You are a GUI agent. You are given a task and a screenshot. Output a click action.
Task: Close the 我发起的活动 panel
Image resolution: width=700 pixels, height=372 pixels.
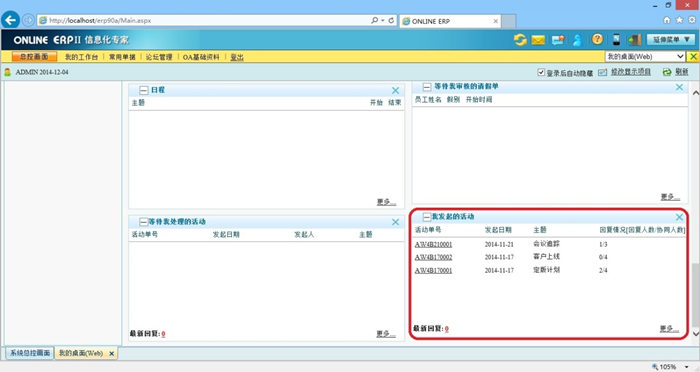pyautogui.click(x=679, y=217)
